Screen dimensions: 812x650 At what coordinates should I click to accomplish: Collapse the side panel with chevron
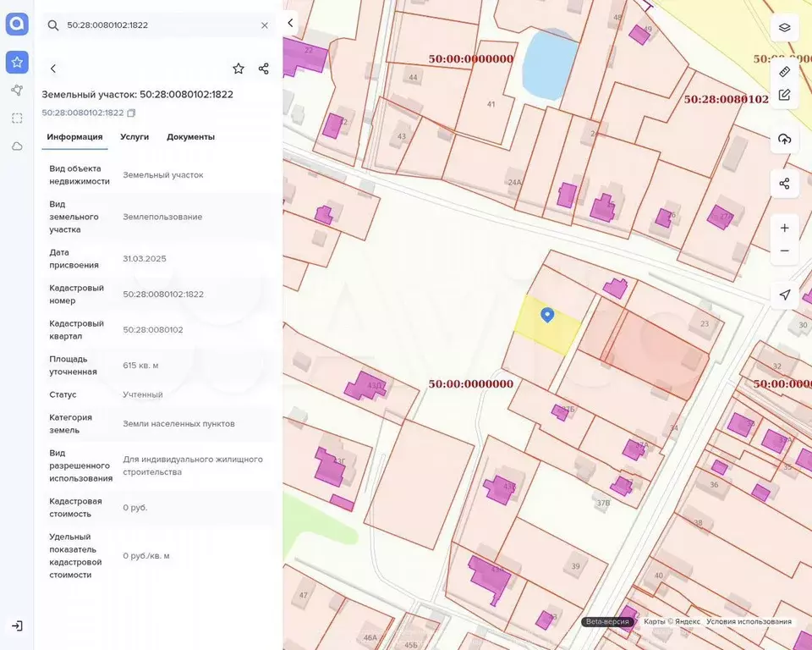click(x=290, y=23)
